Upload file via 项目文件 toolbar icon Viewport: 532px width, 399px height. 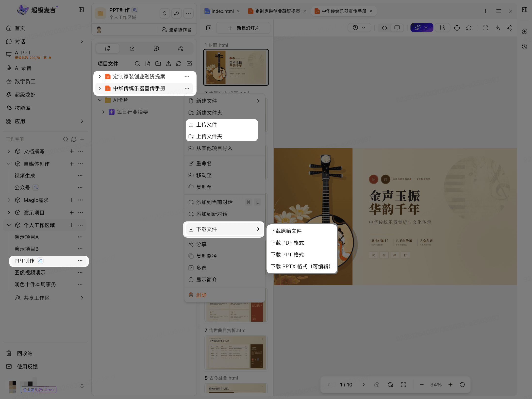pyautogui.click(x=168, y=64)
